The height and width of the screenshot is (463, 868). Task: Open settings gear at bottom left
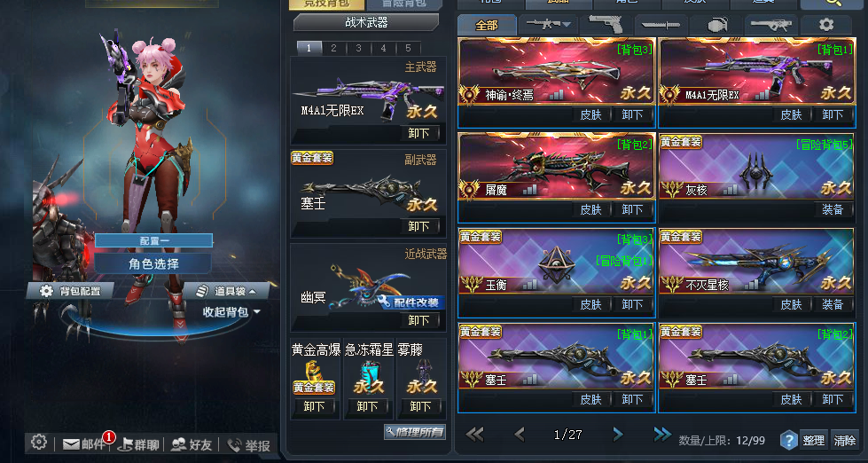pos(39,442)
